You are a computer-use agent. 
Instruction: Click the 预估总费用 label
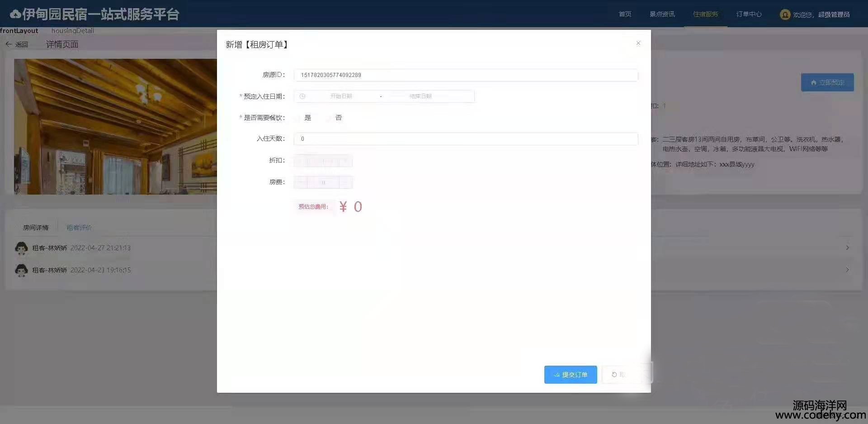tap(313, 207)
